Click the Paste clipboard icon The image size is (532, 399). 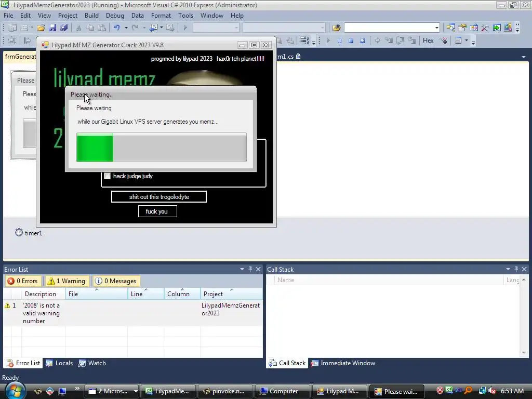coord(101,28)
